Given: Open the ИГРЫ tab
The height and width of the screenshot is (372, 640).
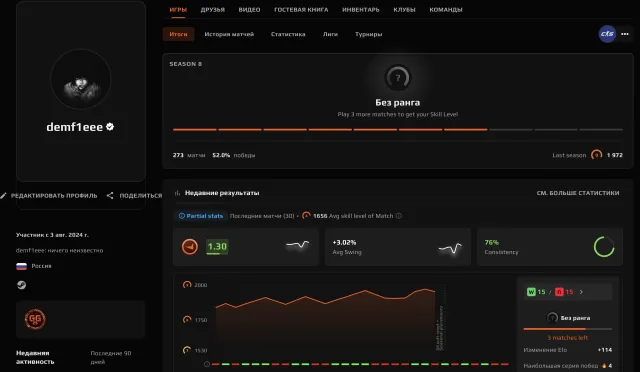Looking at the screenshot, I should 178,9.
